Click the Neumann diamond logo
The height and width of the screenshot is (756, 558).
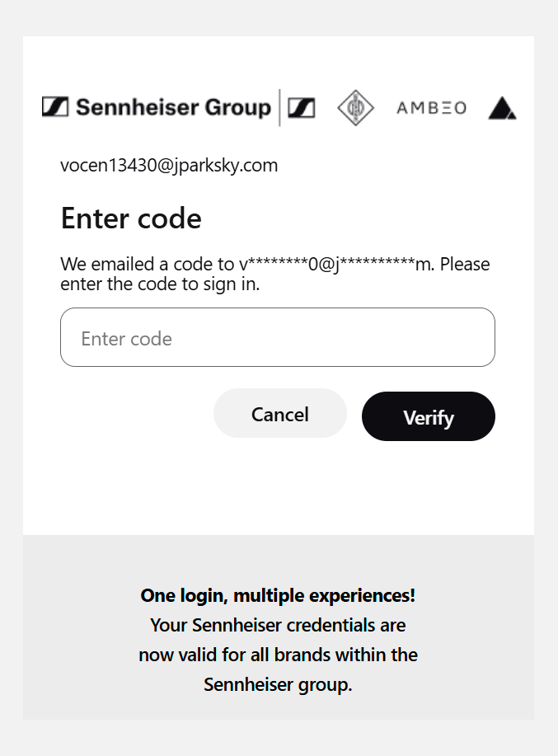pos(355,108)
